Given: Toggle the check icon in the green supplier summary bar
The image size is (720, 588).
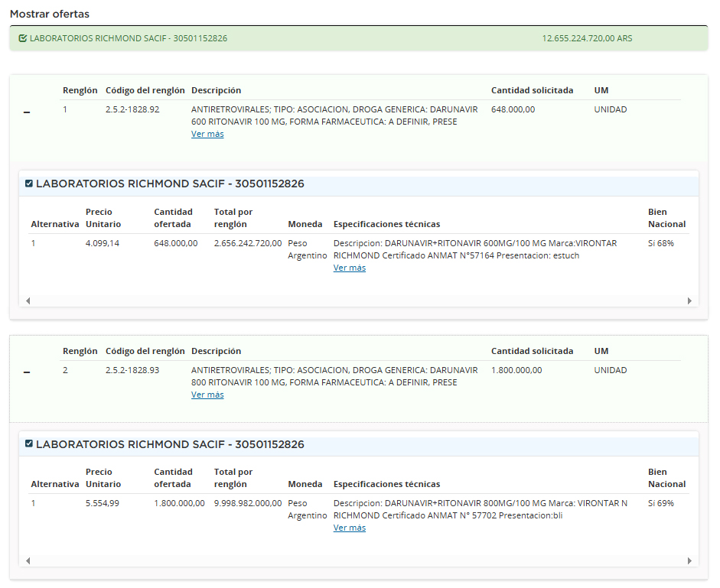Looking at the screenshot, I should (x=22, y=38).
